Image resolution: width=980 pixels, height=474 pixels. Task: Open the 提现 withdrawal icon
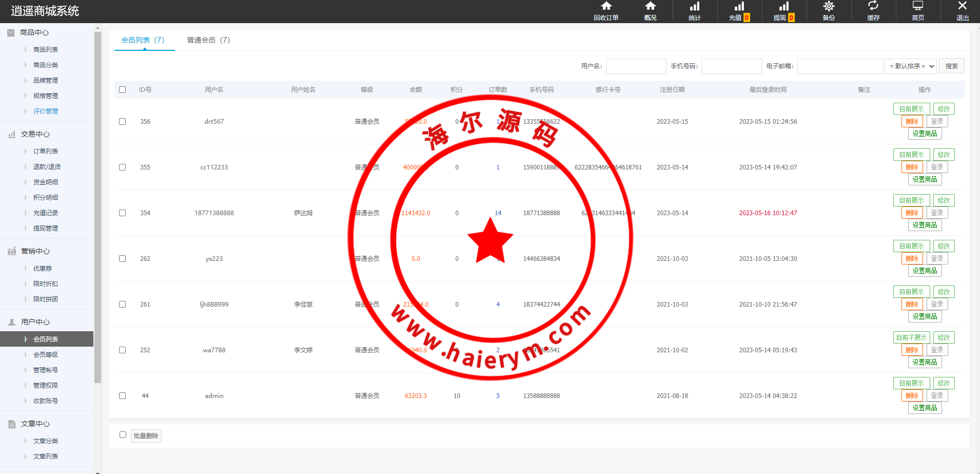[783, 7]
